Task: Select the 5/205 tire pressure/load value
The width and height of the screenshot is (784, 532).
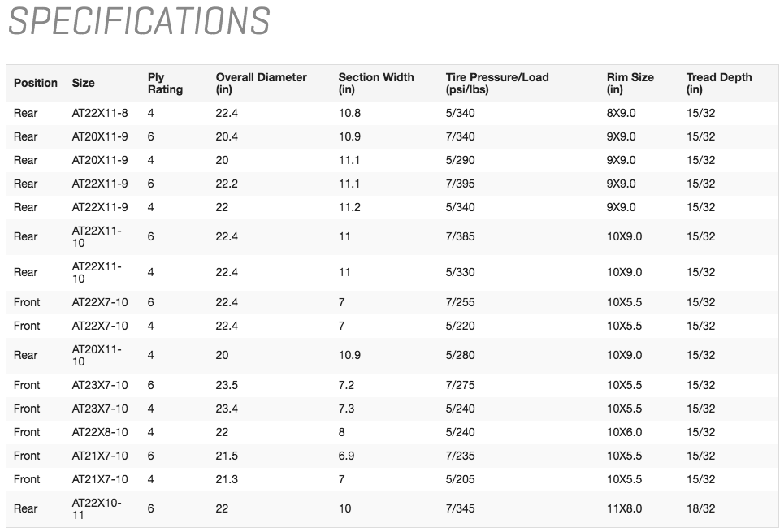Action: (x=461, y=479)
